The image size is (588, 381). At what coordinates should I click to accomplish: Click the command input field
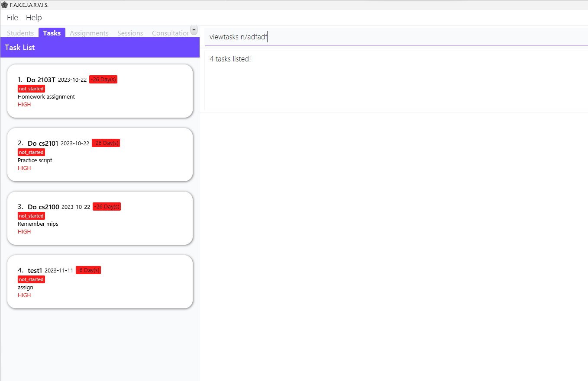click(x=396, y=37)
